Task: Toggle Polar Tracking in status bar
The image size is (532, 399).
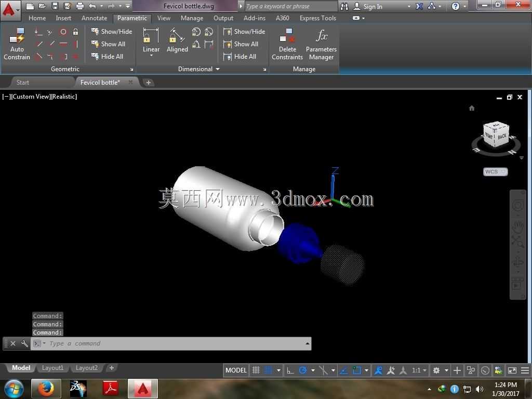Action: point(303,370)
